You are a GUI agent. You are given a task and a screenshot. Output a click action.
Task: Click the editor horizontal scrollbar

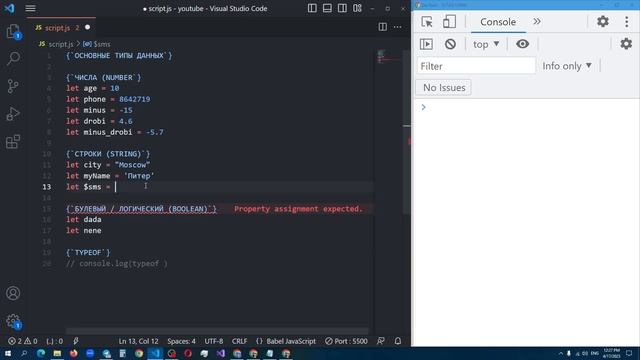pos(217,331)
